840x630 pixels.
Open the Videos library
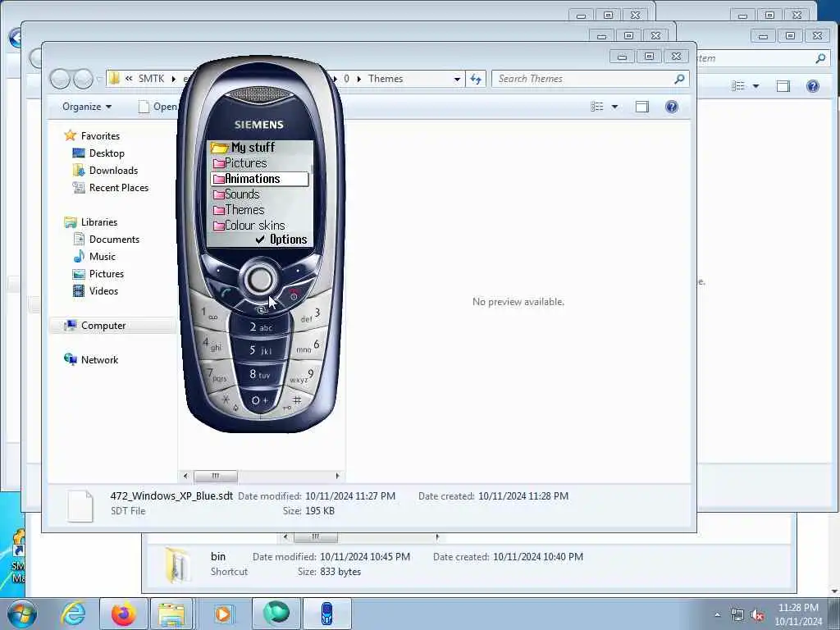pos(103,291)
